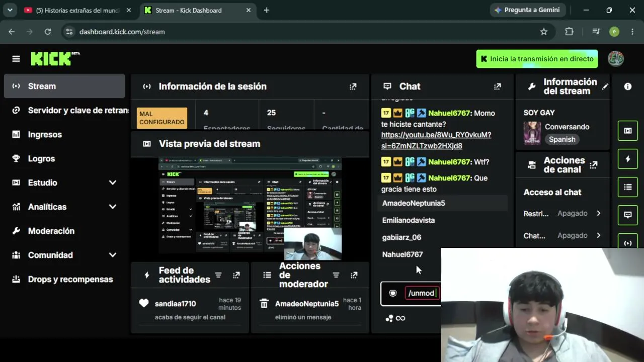
Task: Click the info circle icon
Action: (x=628, y=86)
